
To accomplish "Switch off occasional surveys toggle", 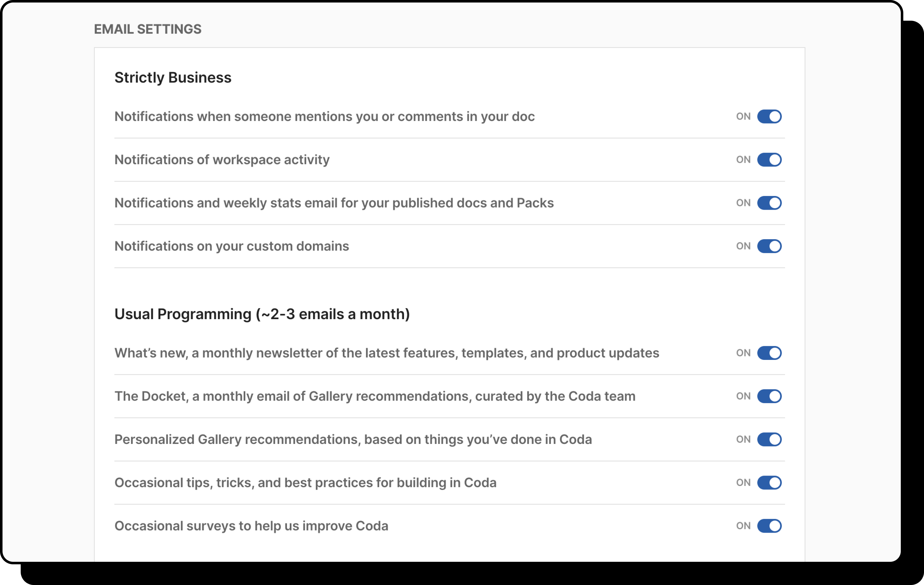I will click(769, 525).
